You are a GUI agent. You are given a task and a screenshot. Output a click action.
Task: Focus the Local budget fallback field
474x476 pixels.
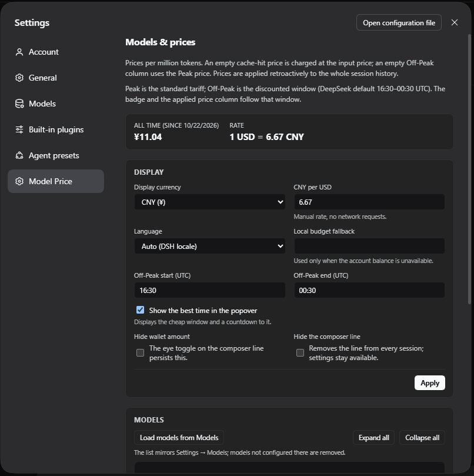click(x=369, y=246)
